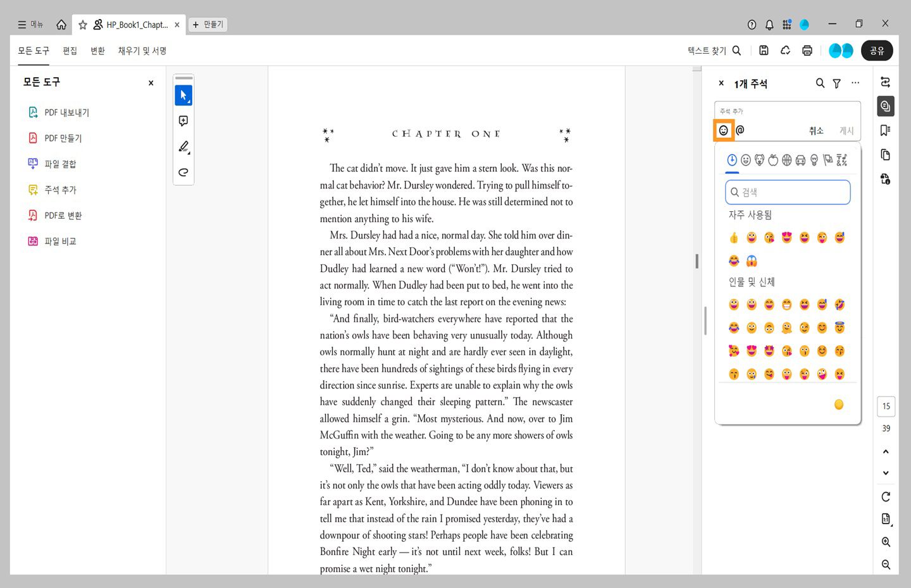
Task: Select the symbols emoji category tab
Action: coord(841,160)
